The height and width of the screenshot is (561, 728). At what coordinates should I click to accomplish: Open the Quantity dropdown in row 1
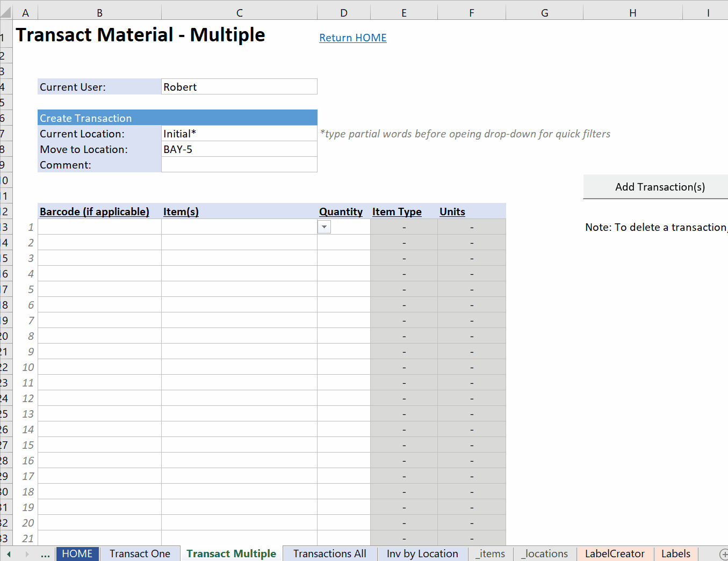tap(324, 227)
